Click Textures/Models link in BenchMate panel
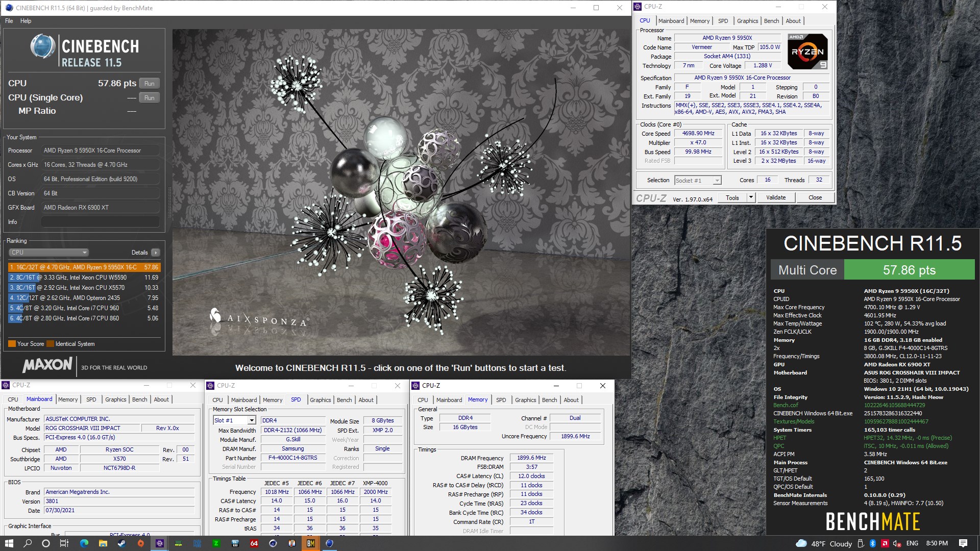Viewport: 980px width, 551px height. coord(794,421)
